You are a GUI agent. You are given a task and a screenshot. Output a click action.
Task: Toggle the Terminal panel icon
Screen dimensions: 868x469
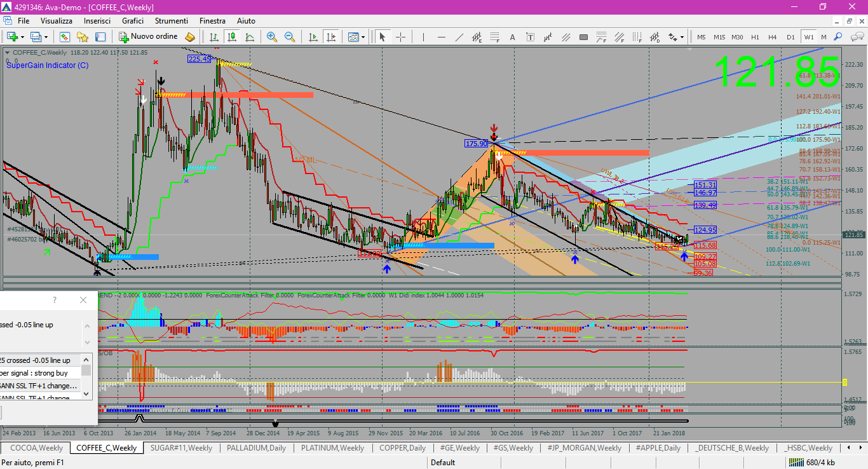(x=100, y=37)
